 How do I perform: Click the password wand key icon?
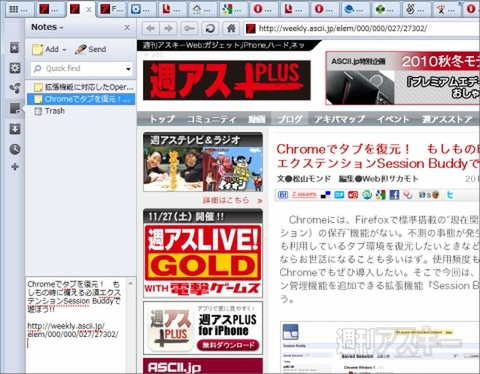click(189, 29)
